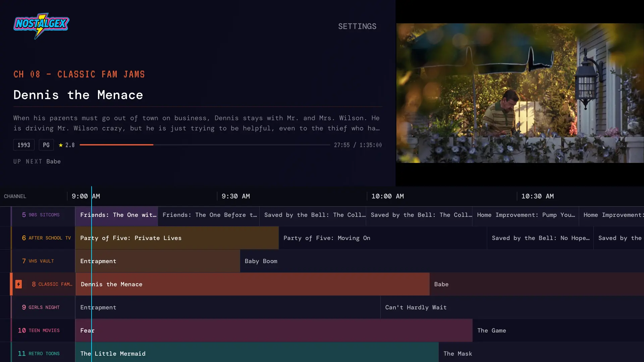Screen dimensions: 644x362
Task: Open Party of Five: Private Lives
Action: [x=177, y=238]
